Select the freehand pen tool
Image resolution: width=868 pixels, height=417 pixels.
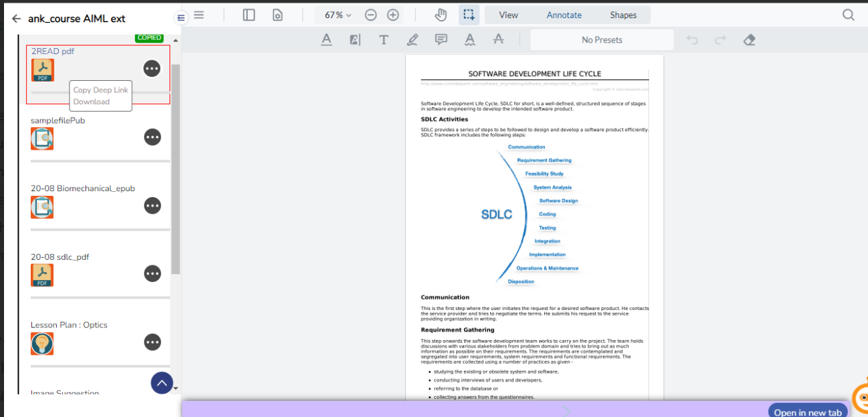413,39
